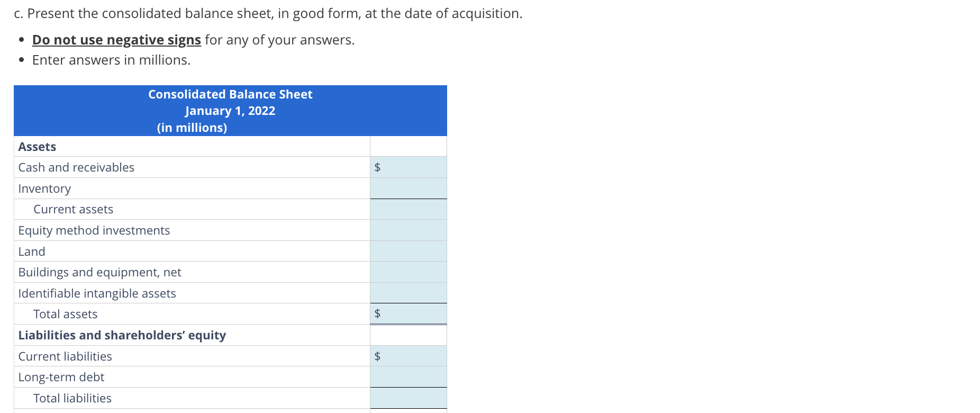Click the Cash and receivables input field
Screen dimensions: 980x413
[409, 167]
